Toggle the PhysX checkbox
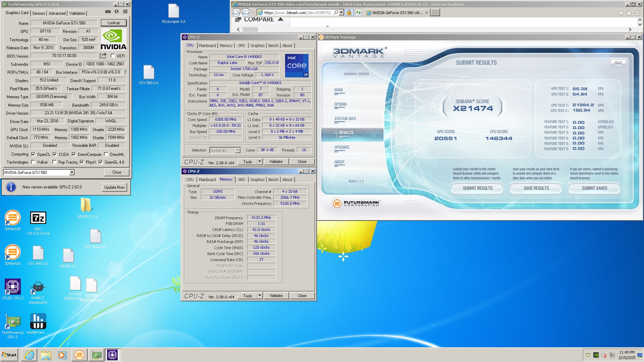The width and height of the screenshot is (644, 362). coord(82,162)
